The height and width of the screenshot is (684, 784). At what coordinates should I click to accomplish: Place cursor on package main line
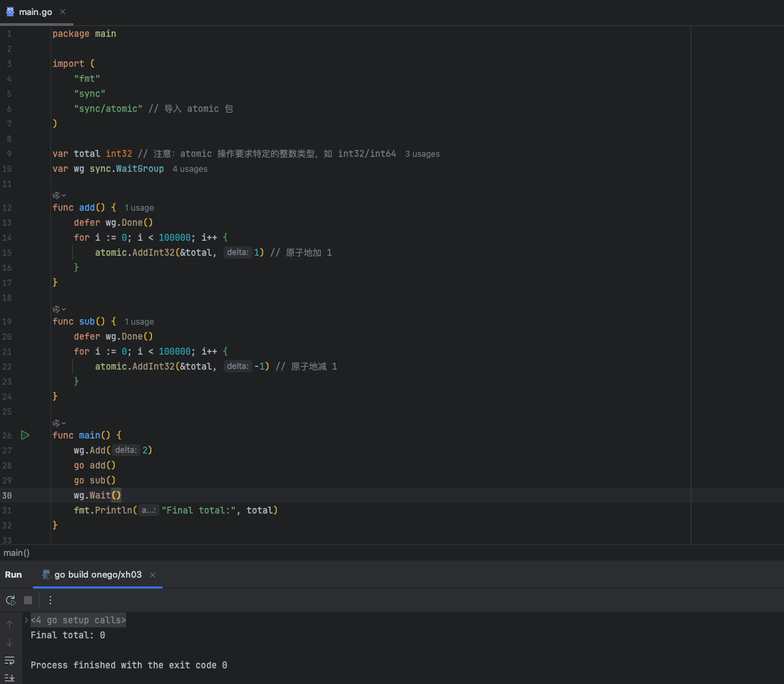click(x=84, y=33)
